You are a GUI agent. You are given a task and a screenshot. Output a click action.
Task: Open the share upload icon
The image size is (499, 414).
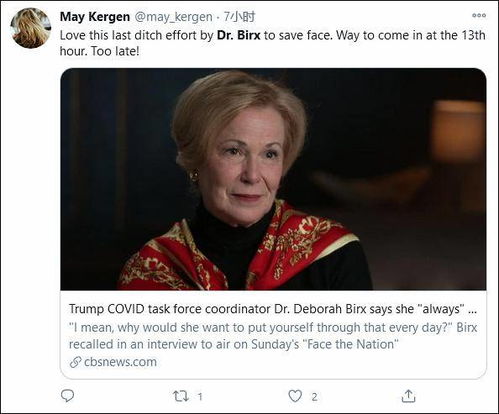[408, 396]
